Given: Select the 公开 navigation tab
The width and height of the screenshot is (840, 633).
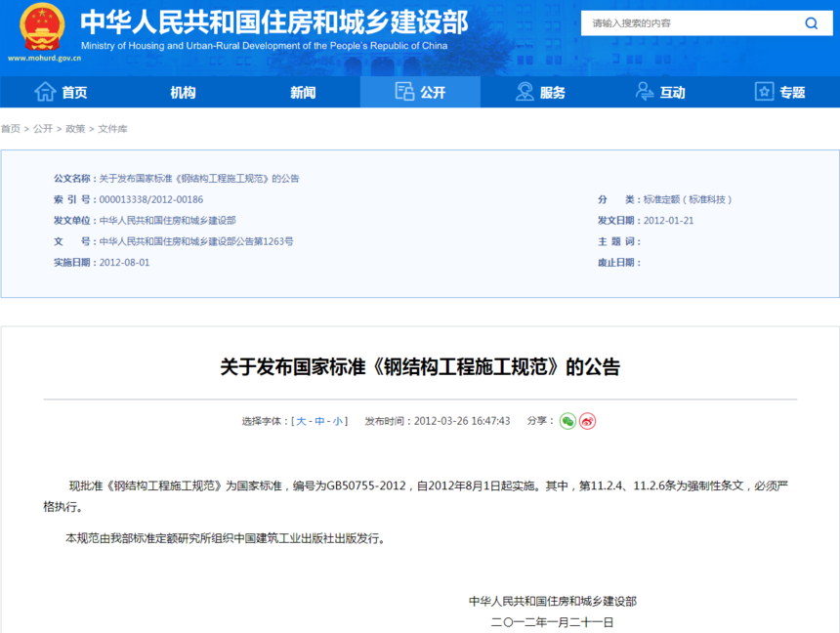Looking at the screenshot, I should click(x=420, y=92).
